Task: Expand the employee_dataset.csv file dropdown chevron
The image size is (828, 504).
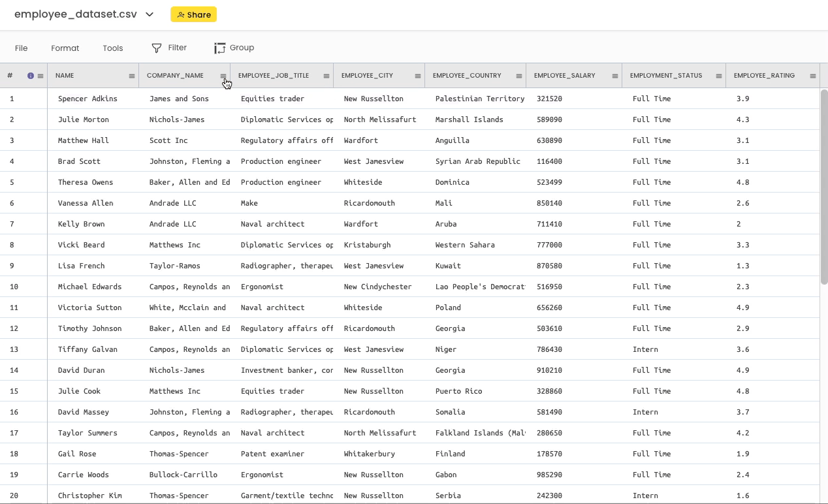Action: click(x=150, y=14)
